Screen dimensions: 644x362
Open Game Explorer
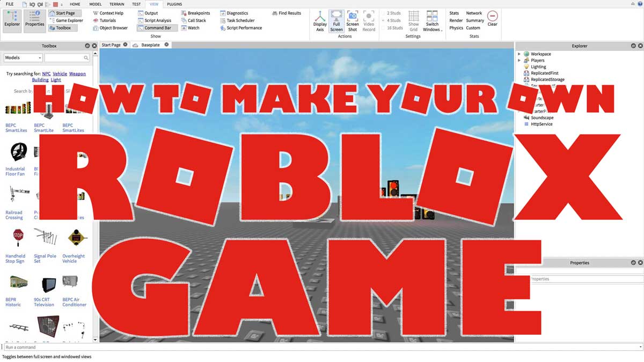pos(65,20)
